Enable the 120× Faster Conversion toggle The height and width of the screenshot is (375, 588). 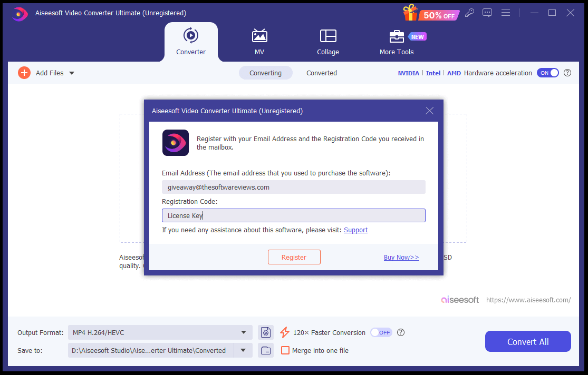381,332
